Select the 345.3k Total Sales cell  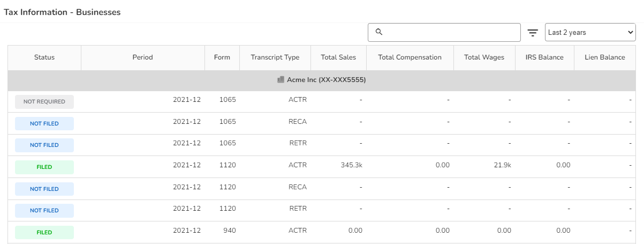pyautogui.click(x=351, y=165)
